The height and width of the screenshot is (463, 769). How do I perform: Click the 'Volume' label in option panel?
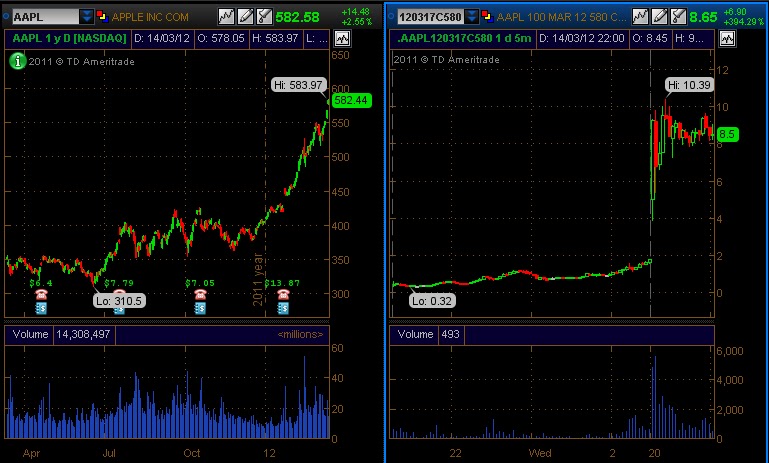click(x=415, y=334)
